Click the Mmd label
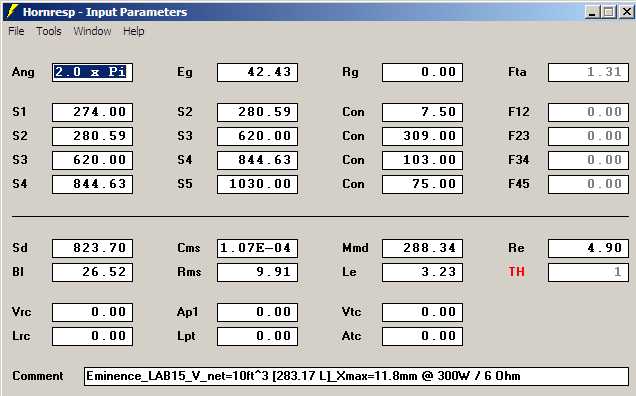 (355, 248)
